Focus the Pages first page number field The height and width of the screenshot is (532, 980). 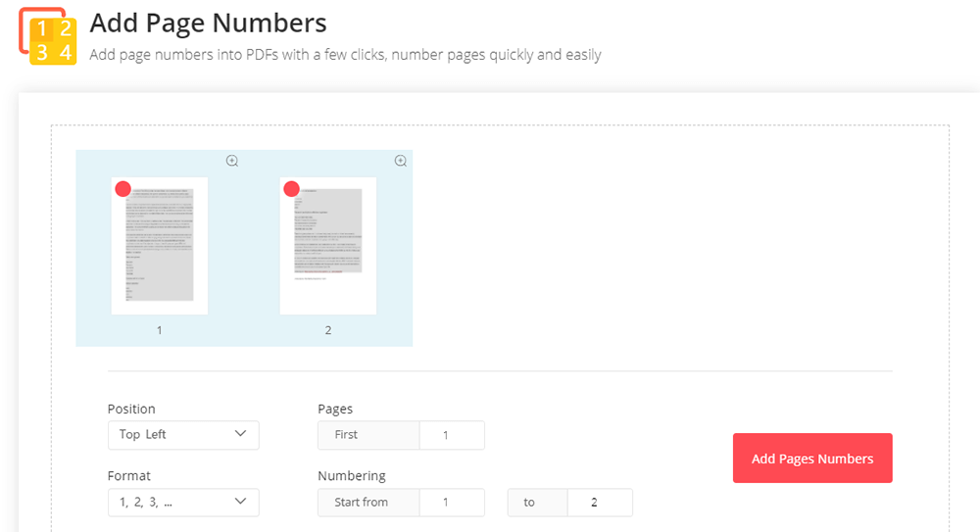(x=451, y=435)
